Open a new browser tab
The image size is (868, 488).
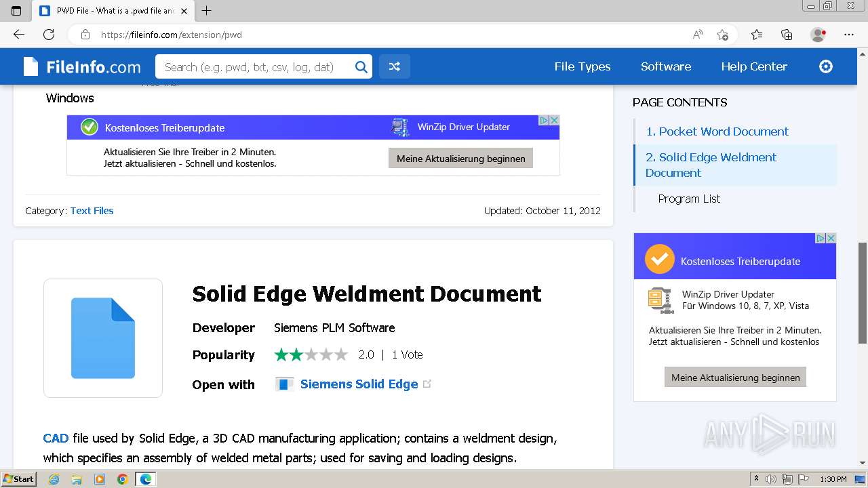207,11
